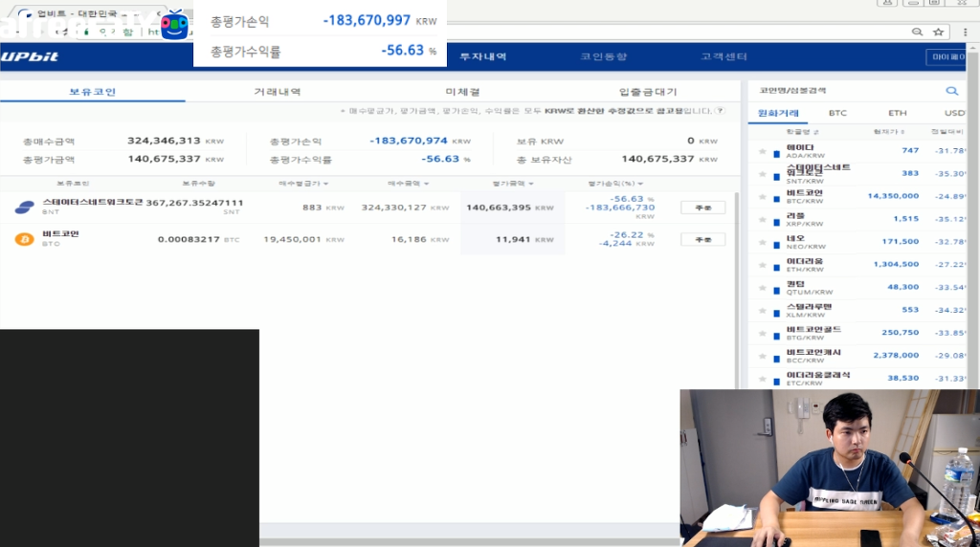Open the browser three-dot menu
980x547 pixels.
tap(965, 32)
